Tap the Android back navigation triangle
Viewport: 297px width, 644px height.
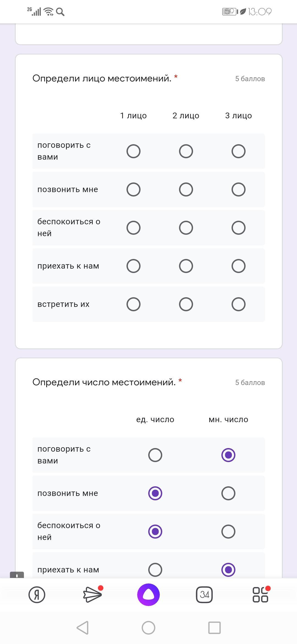click(x=82, y=628)
